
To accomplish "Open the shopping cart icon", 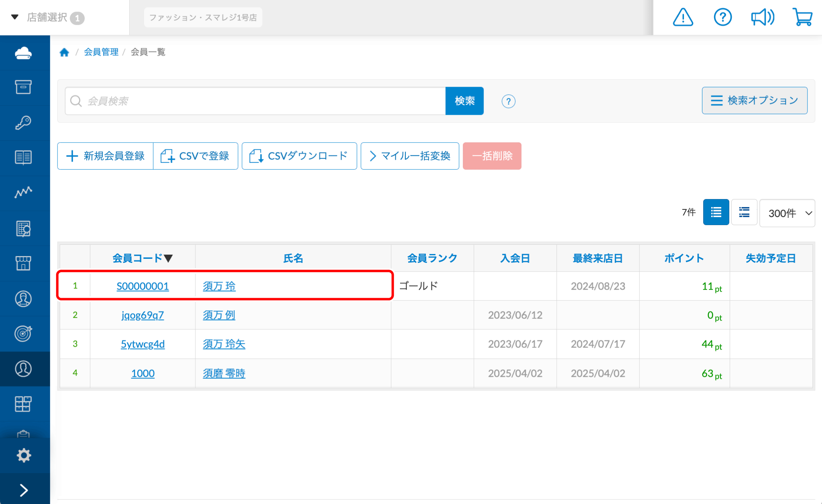I will [x=802, y=18].
